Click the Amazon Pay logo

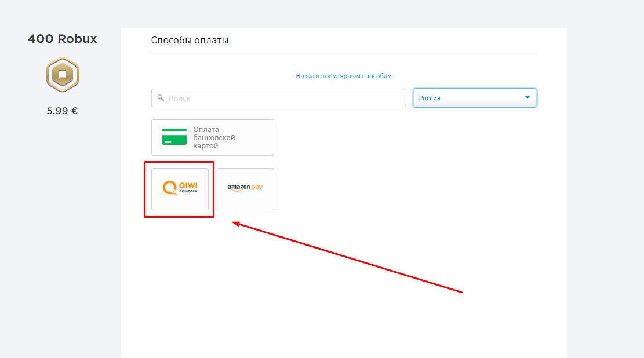(x=245, y=188)
